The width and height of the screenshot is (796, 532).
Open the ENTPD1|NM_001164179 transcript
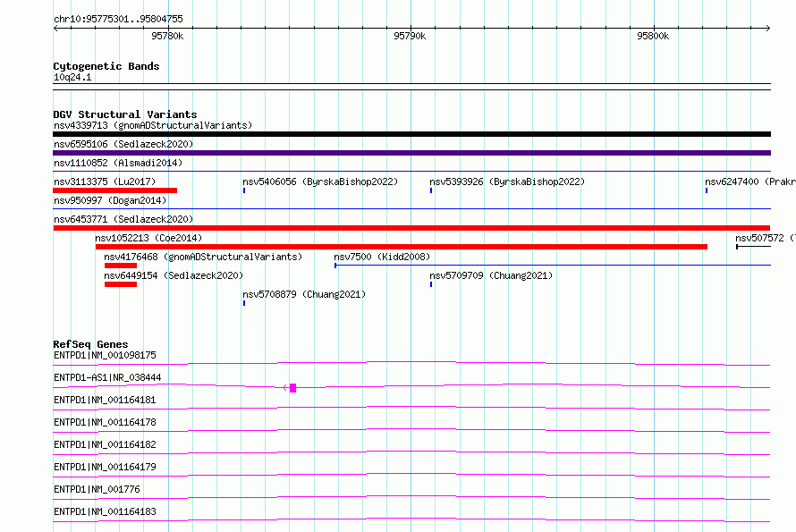point(105,467)
